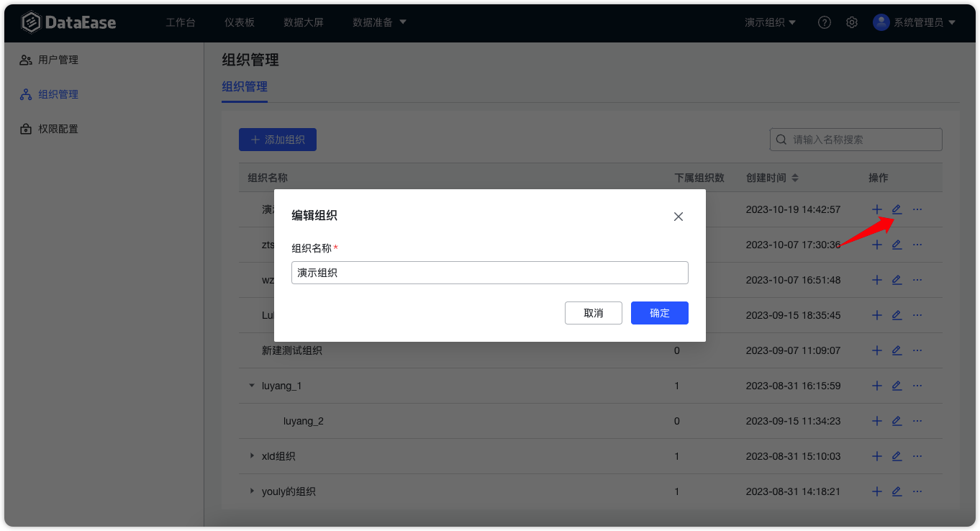Open the settings gear icon

[852, 22]
